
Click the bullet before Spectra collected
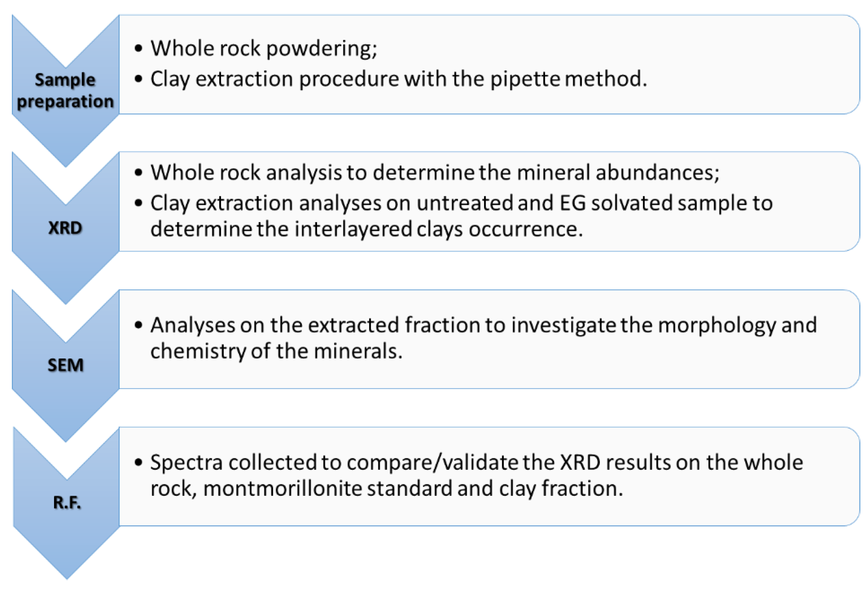click(x=138, y=462)
